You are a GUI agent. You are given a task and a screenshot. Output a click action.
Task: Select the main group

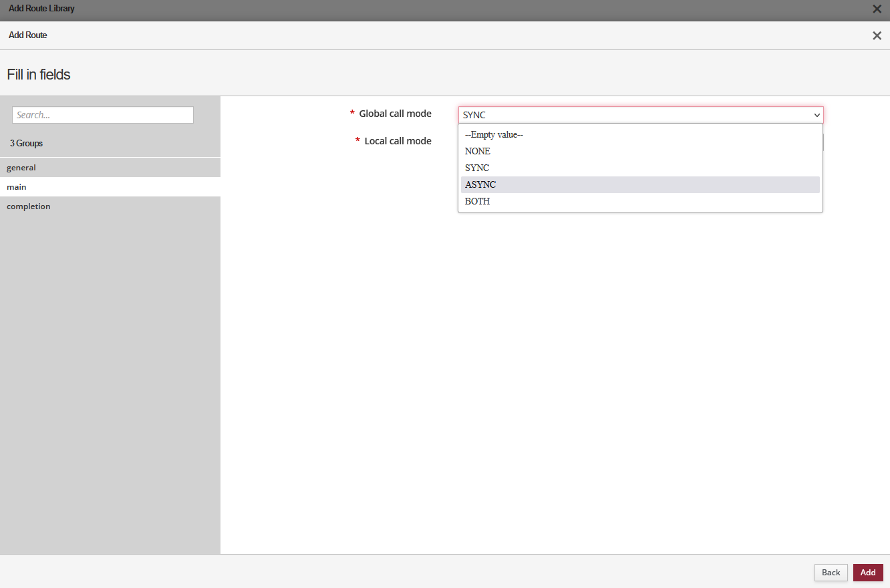[x=17, y=187]
